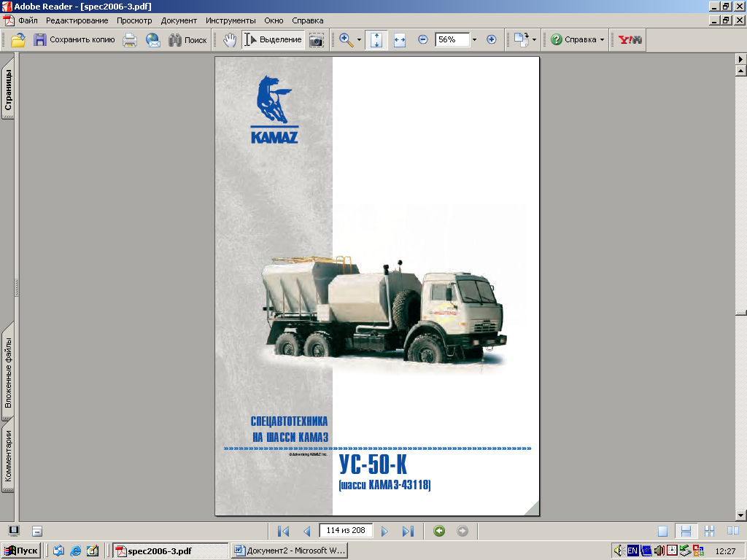Select the Snapshot camera tool
This screenshot has width=747, height=560.
[x=317, y=40]
